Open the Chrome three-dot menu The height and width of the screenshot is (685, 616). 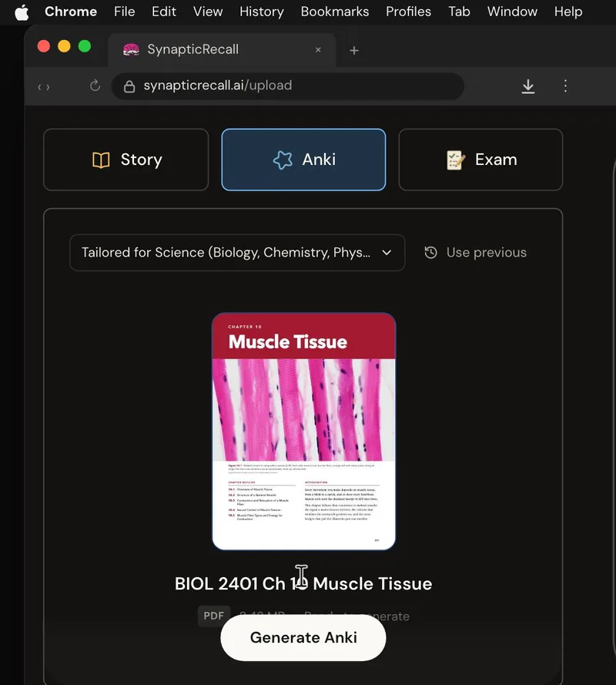(565, 86)
